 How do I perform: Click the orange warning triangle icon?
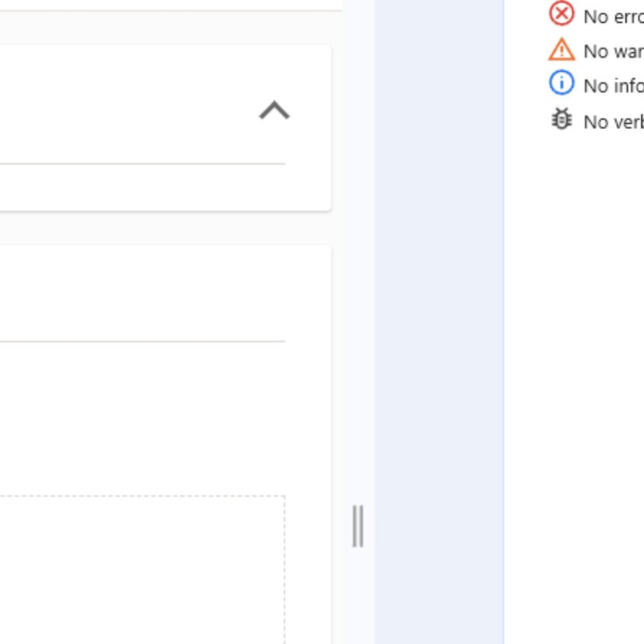point(561,50)
